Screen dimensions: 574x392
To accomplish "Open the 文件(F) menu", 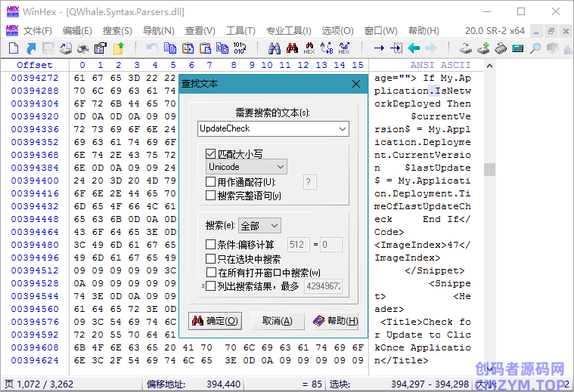I will pos(37,31).
